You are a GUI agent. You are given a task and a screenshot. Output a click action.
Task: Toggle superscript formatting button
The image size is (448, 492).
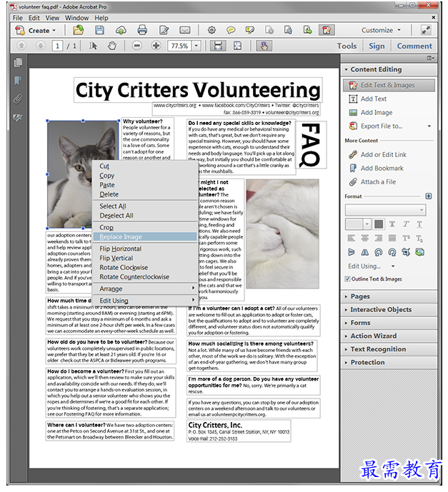(x=406, y=239)
